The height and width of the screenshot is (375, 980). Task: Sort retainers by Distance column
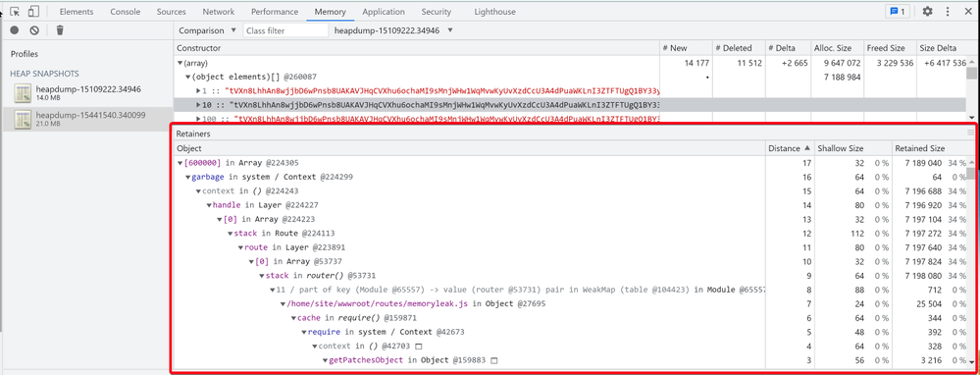click(791, 149)
